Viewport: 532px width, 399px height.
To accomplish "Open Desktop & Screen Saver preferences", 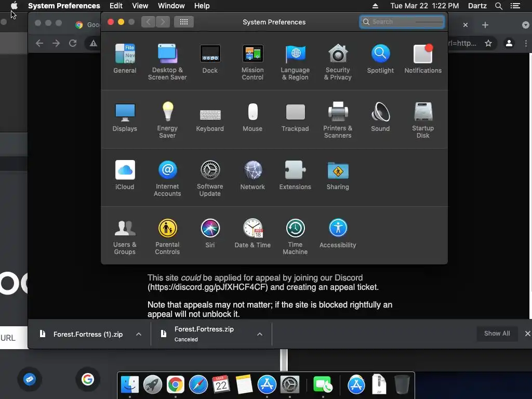I will pyautogui.click(x=167, y=62).
